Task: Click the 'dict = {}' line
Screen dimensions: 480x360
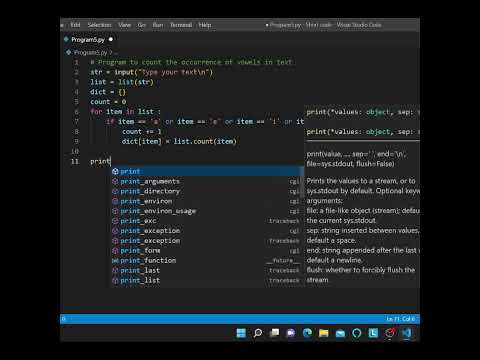Action: pyautogui.click(x=108, y=92)
